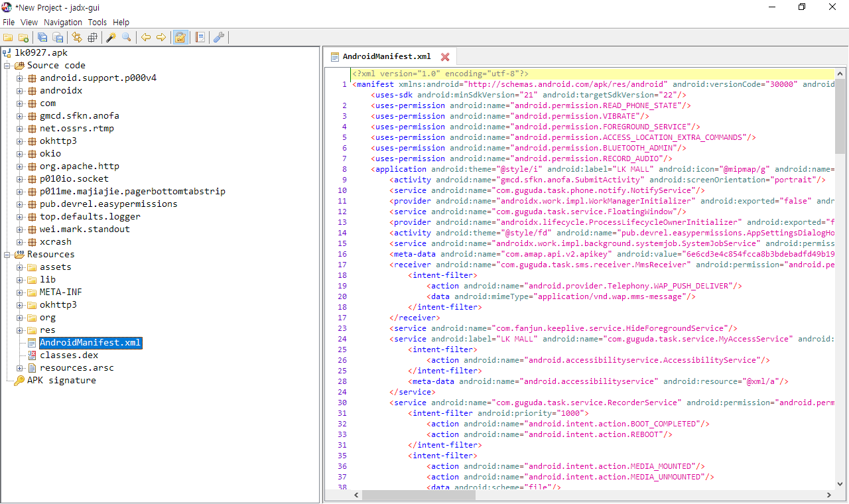
Task: Click the com package icon
Action: 32,103
